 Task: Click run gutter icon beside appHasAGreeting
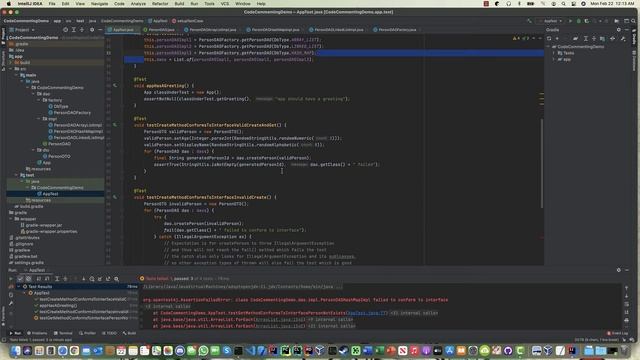pyautogui.click(x=115, y=86)
